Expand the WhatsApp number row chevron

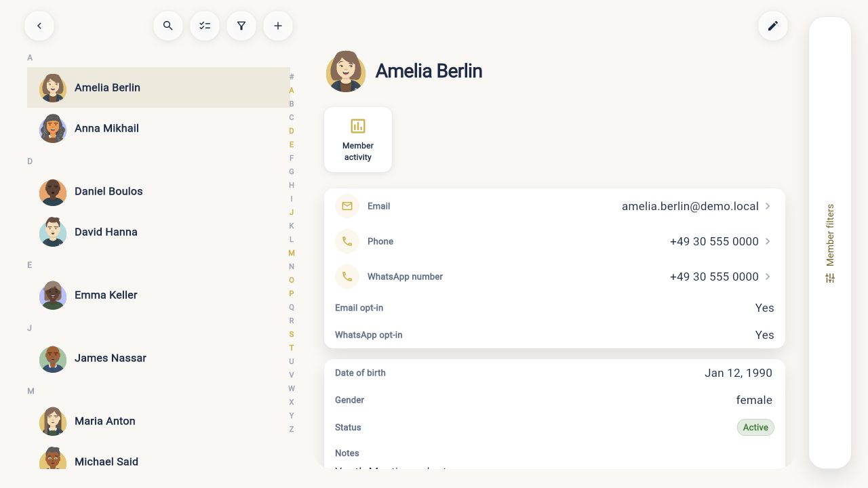coord(768,277)
